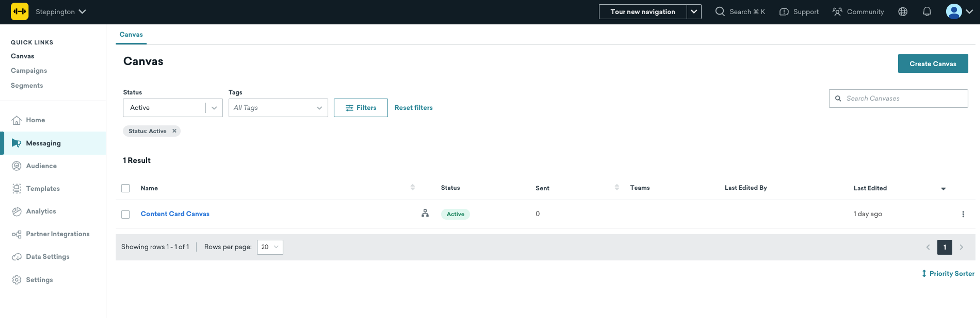Check the select-all checkbox in table header
This screenshot has height=318, width=980.
126,188
